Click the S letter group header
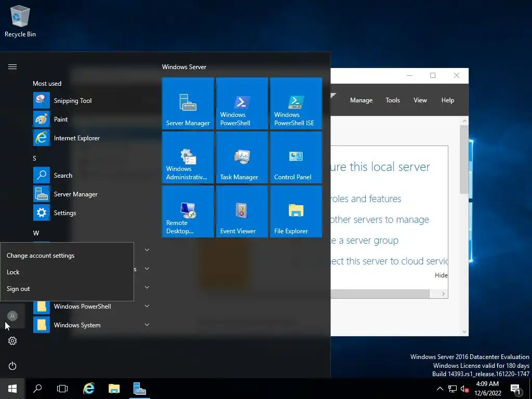This screenshot has width=532, height=399. pyautogui.click(x=35, y=158)
